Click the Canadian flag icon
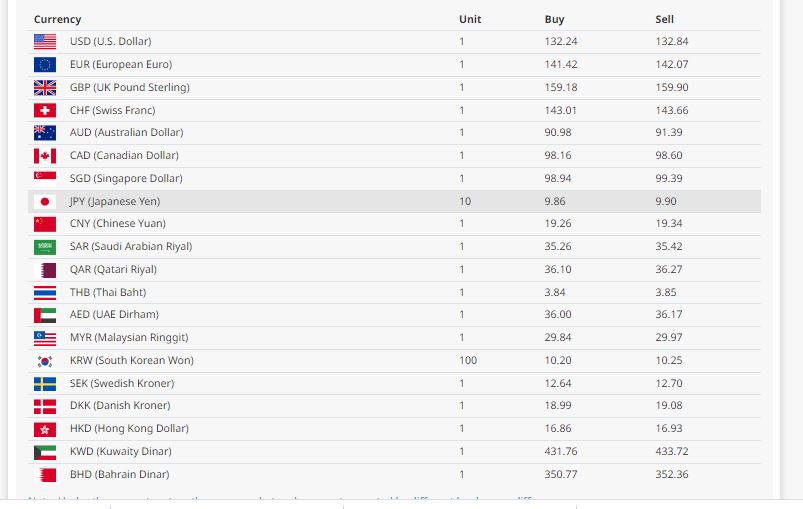Screen dimensions: 803x509 tap(45, 156)
